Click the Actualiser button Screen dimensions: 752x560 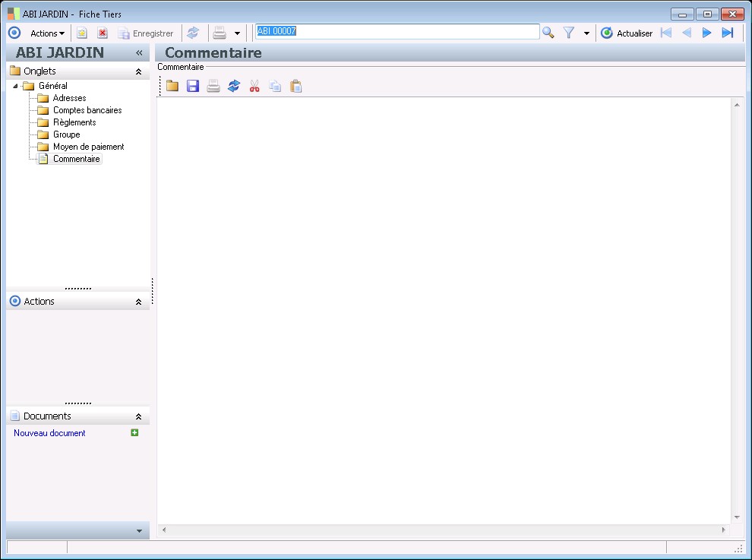click(x=627, y=33)
